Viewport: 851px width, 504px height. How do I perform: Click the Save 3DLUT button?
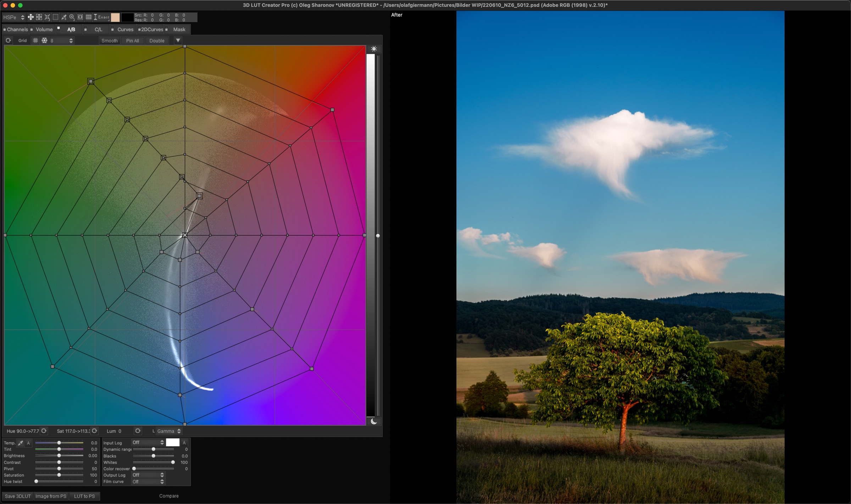(x=18, y=496)
